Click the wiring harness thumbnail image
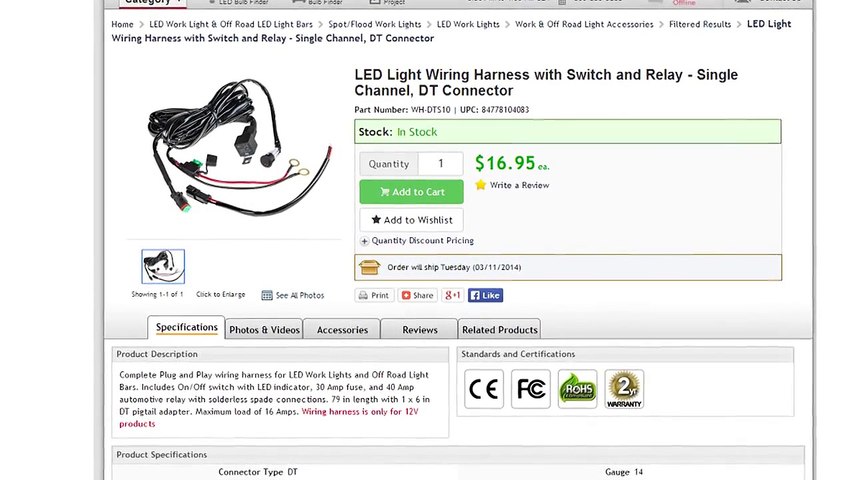The image size is (853, 480). 163,267
